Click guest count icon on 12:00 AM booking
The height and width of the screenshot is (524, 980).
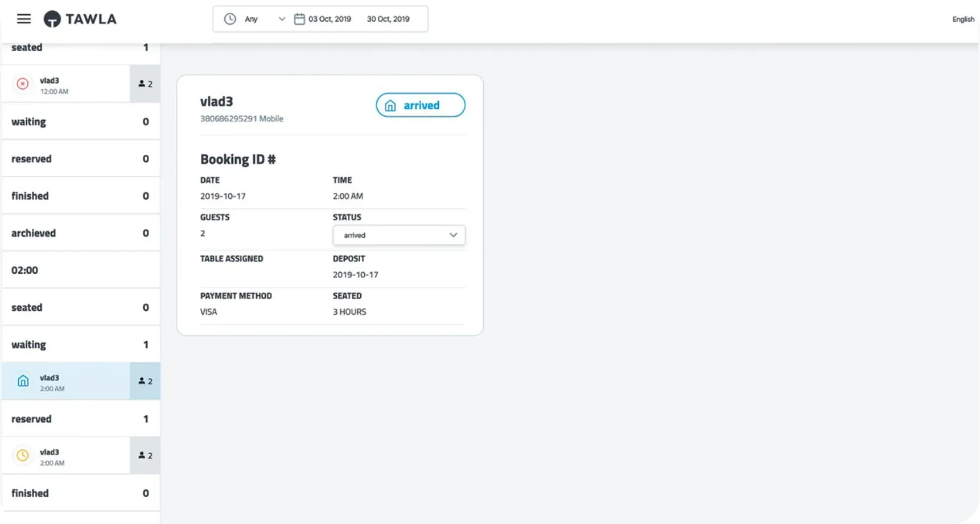click(145, 84)
